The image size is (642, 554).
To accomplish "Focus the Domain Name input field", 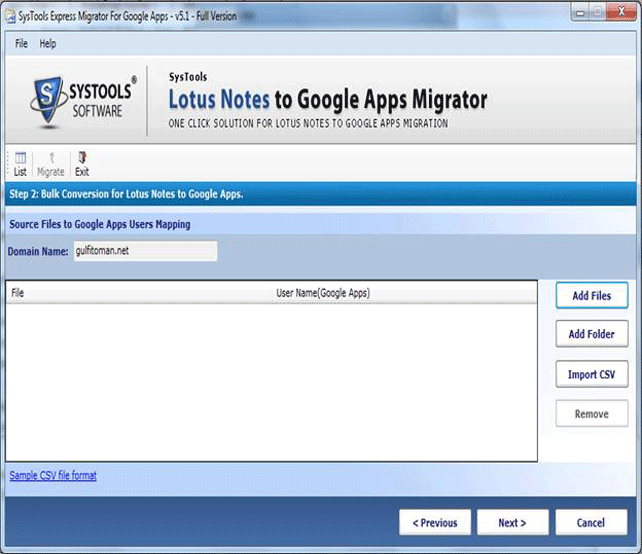I will click(145, 251).
